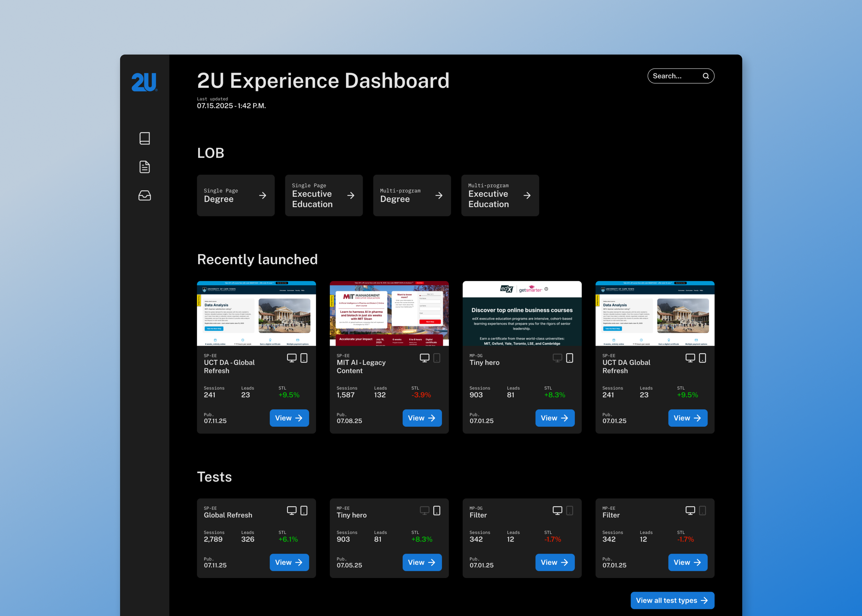
Task: Expand Multi-program Executive Education arrow
Action: pyautogui.click(x=527, y=196)
